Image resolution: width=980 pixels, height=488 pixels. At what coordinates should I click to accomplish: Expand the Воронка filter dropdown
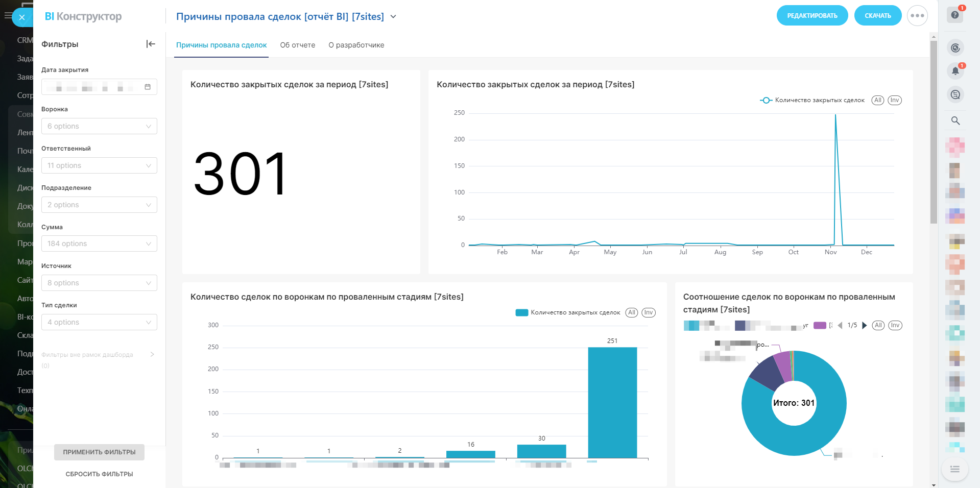tap(99, 126)
